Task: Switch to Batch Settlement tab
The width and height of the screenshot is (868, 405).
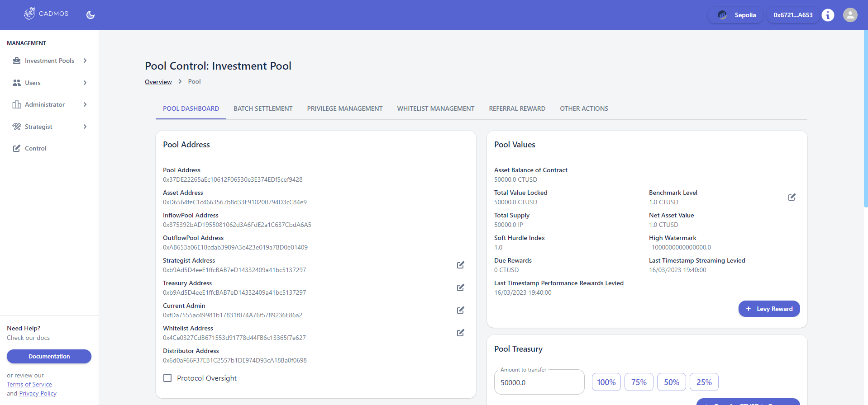Action: coord(263,108)
